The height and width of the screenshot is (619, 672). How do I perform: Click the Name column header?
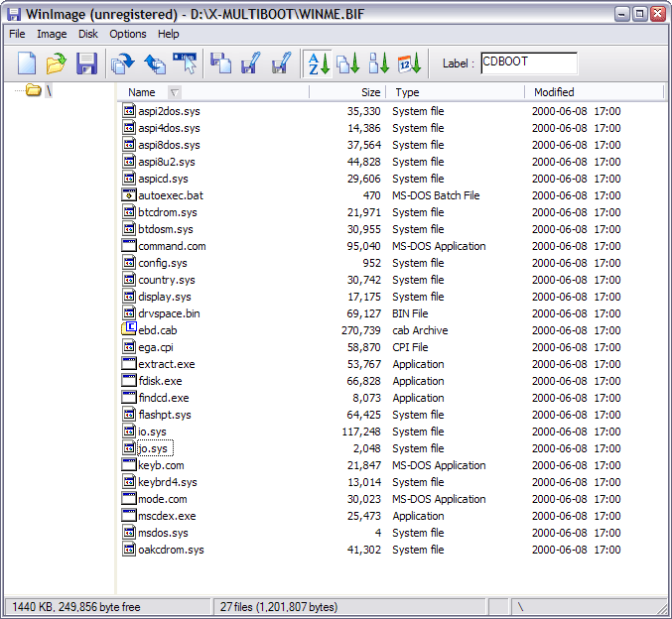click(213, 92)
